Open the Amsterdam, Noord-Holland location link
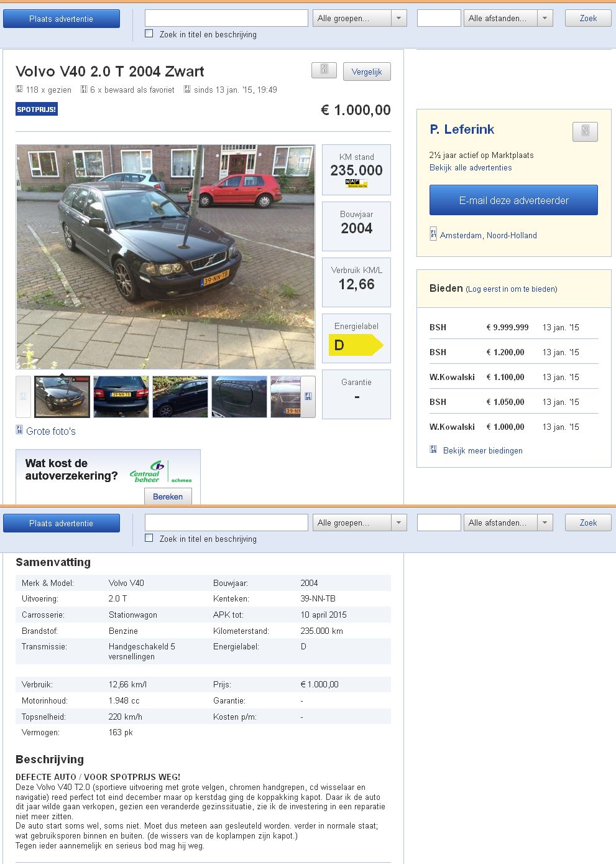The image size is (616, 864). coord(489,235)
